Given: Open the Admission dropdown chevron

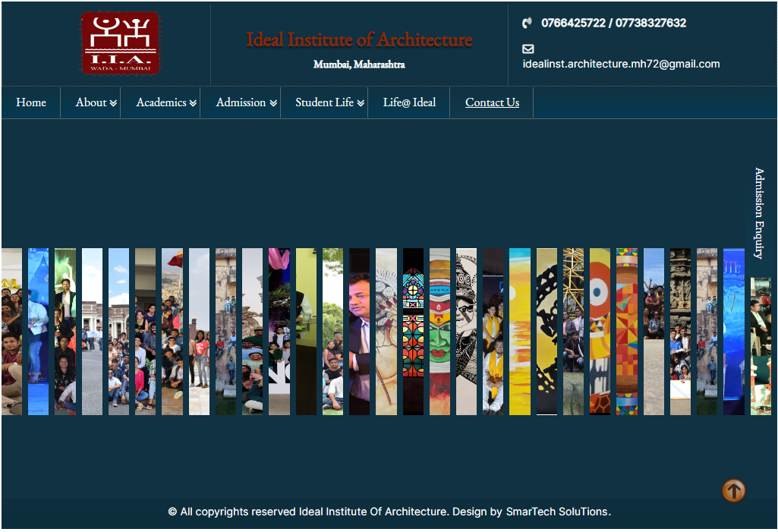Looking at the screenshot, I should pyautogui.click(x=272, y=103).
